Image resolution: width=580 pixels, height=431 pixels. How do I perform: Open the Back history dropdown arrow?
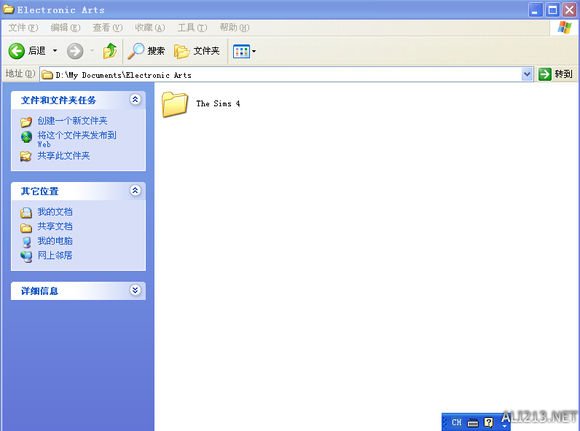(x=55, y=51)
